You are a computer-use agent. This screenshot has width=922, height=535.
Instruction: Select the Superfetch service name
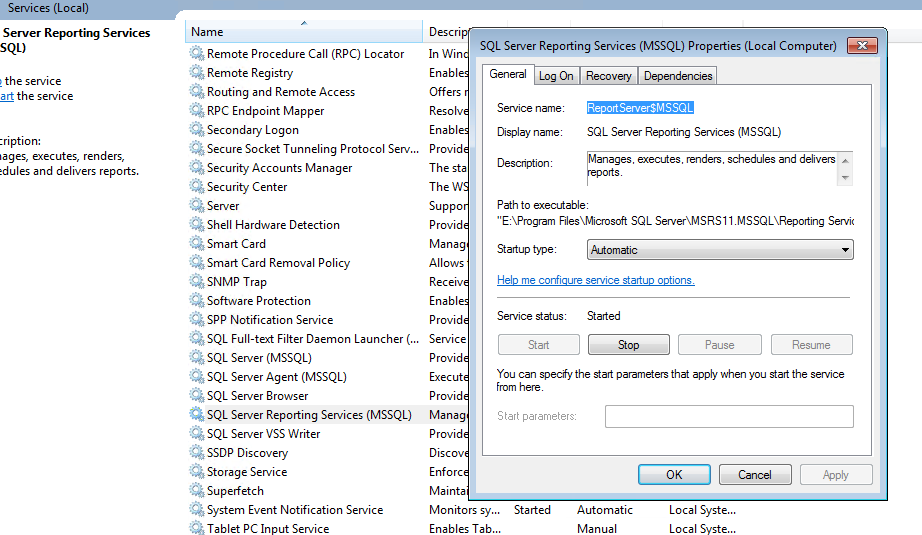coord(235,491)
